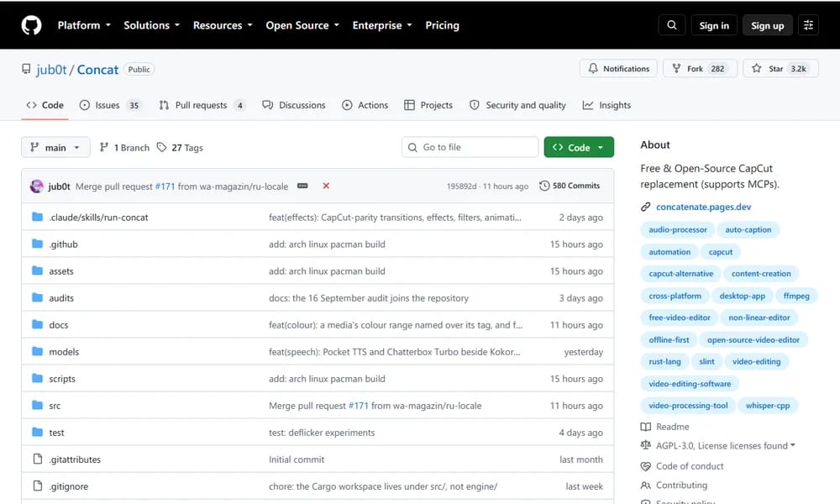Open the concatenate.pages.dev link
The image size is (840, 504).
[x=703, y=207]
